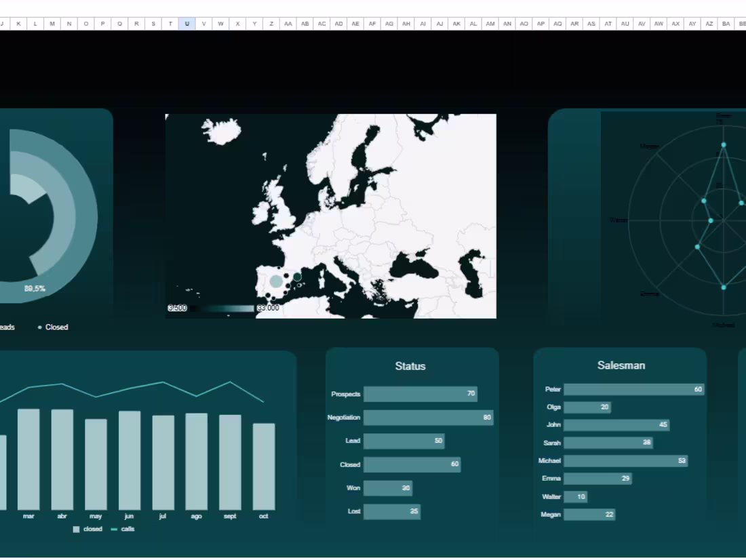746x560 pixels.
Task: Select column header U in the spreadsheet
Action: click(x=186, y=23)
